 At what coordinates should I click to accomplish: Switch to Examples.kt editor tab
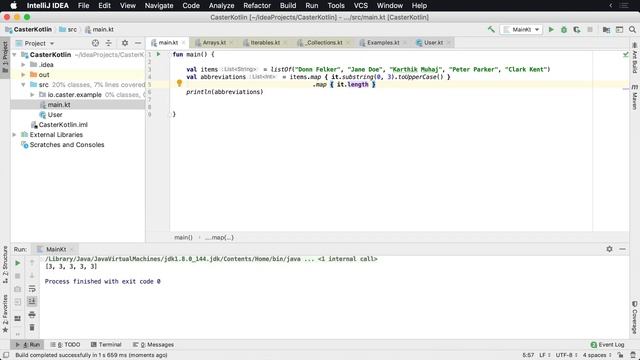[x=383, y=42]
